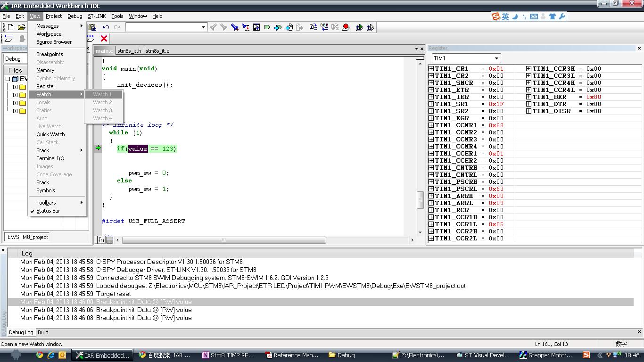Click in the quick search input field
Viewport: 644px width, 362px height.
click(163, 27)
